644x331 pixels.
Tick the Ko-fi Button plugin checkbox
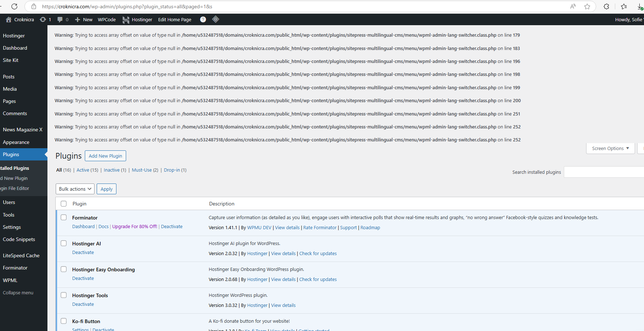click(64, 321)
